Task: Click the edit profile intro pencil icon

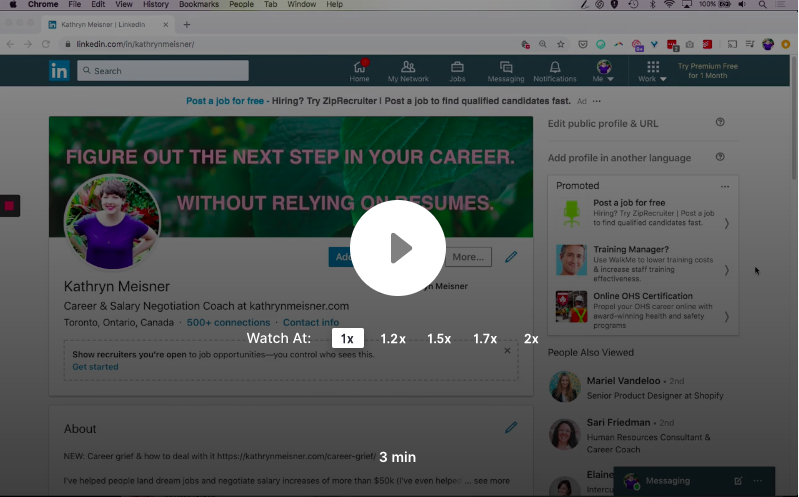Action: click(511, 257)
